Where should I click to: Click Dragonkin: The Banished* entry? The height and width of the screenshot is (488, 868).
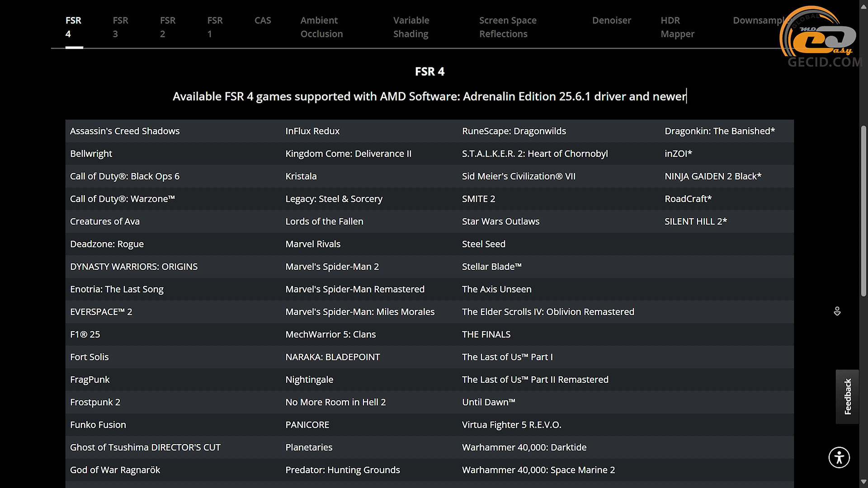(720, 131)
